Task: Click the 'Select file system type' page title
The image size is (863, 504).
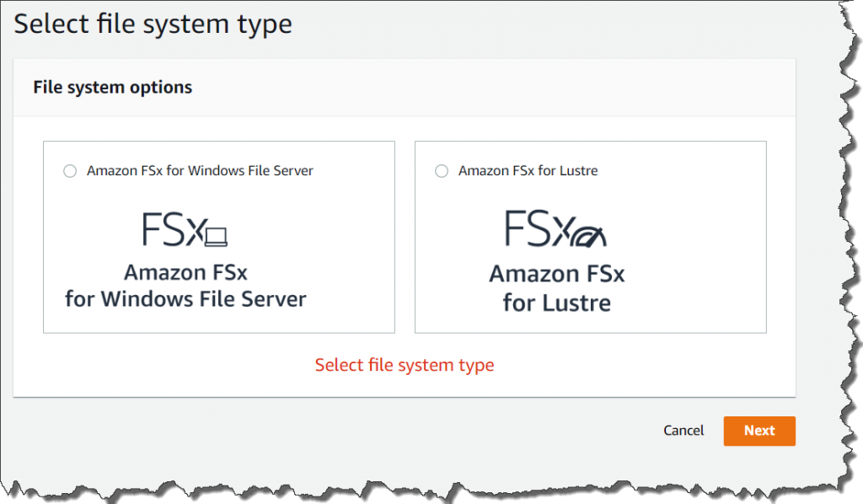Action: (153, 24)
